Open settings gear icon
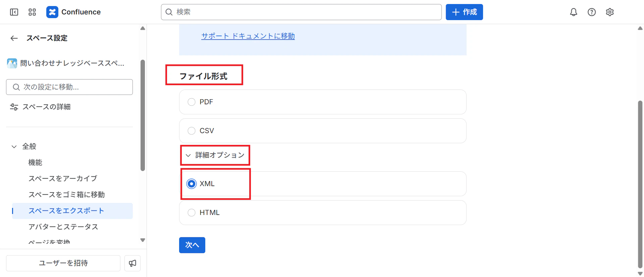The height and width of the screenshot is (277, 644). [x=610, y=12]
